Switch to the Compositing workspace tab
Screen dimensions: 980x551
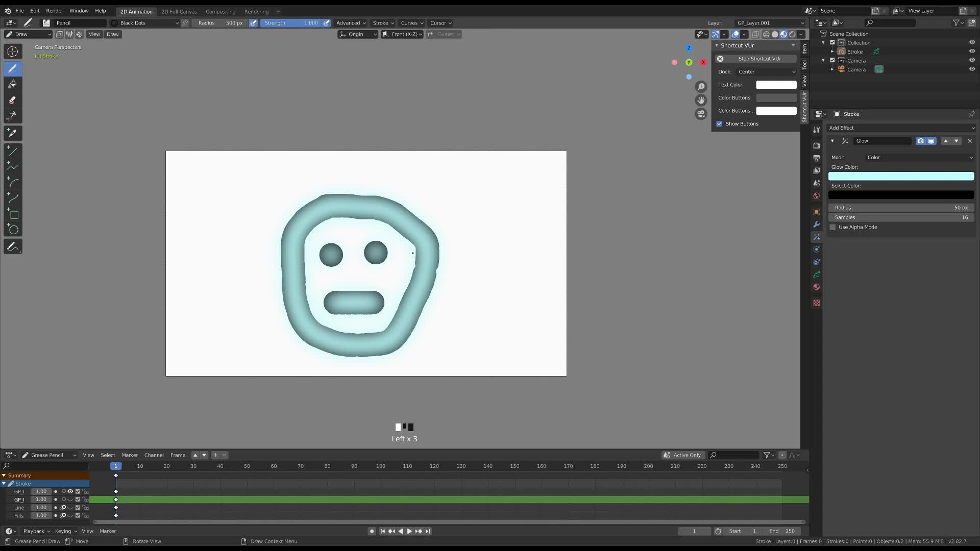(220, 12)
